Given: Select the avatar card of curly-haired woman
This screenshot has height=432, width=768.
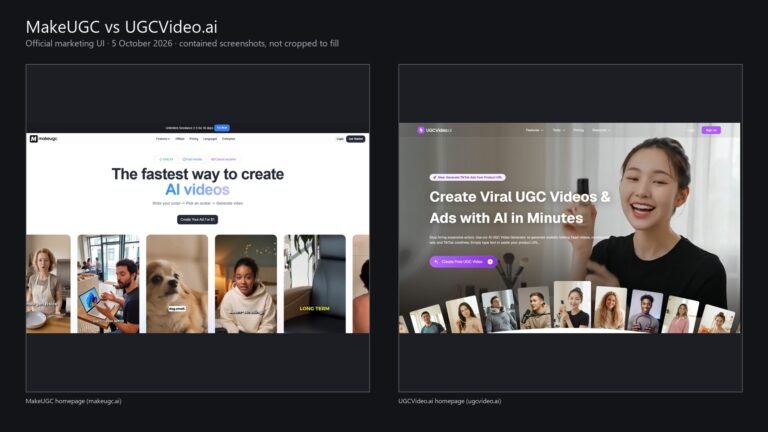Looking at the screenshot, I should click(610, 308).
